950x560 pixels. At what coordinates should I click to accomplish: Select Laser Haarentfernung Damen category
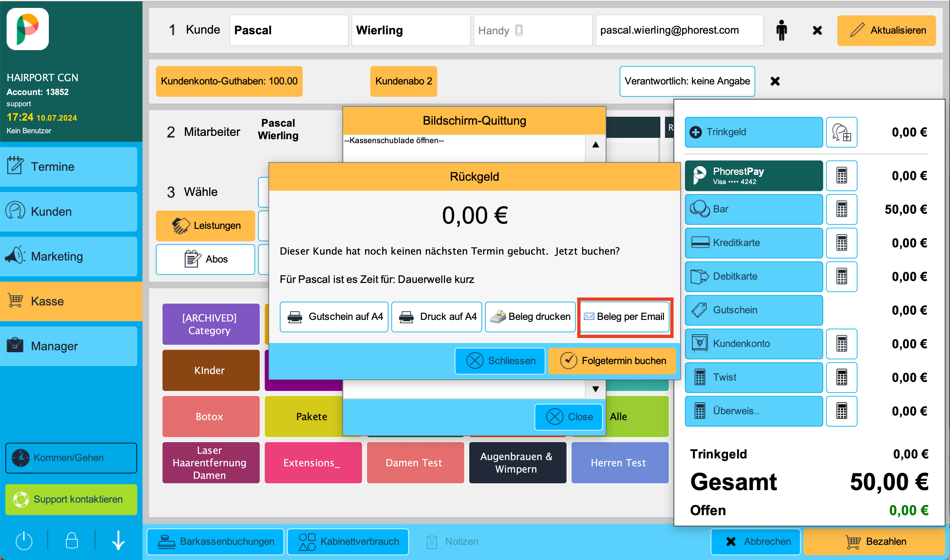210,463
